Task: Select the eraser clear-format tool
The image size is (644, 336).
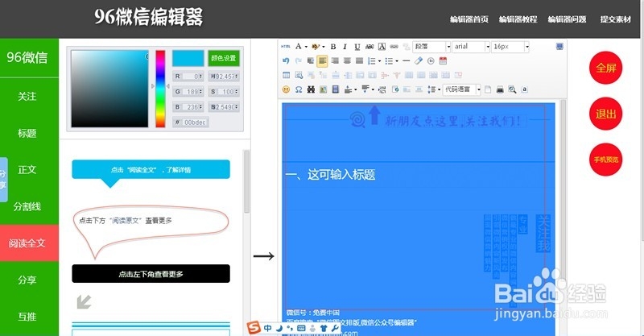Action: (x=418, y=61)
